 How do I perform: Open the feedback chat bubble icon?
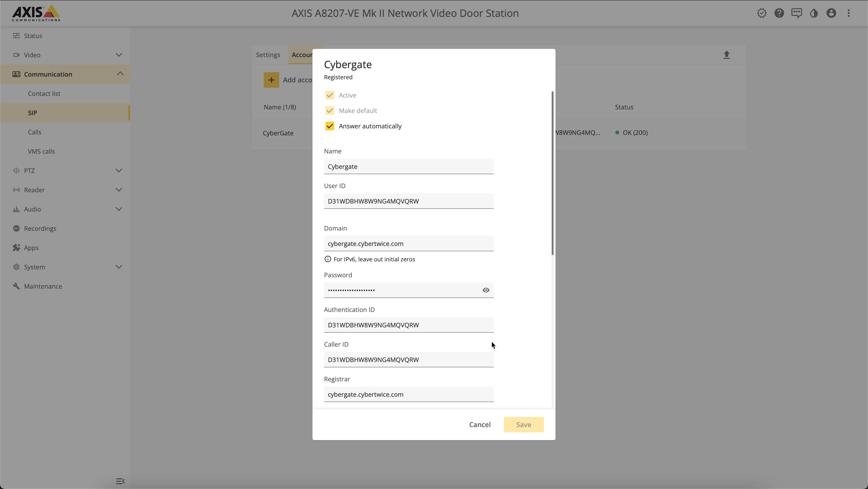pyautogui.click(x=797, y=13)
